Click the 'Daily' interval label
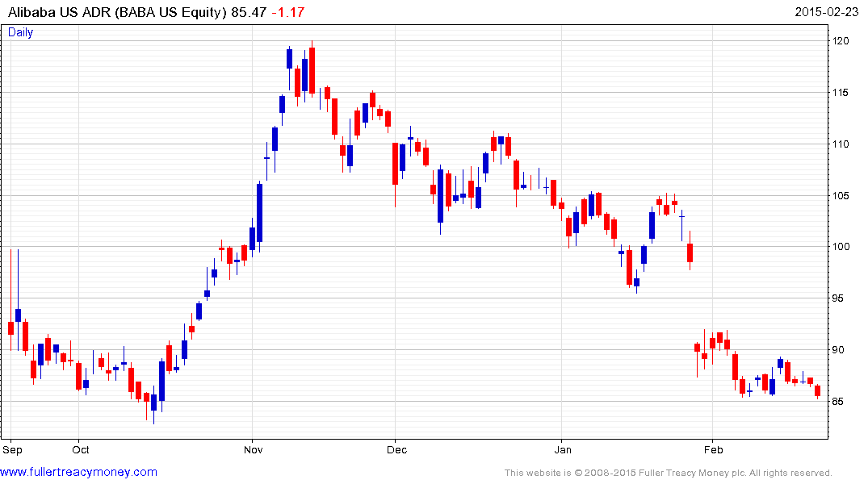 pyautogui.click(x=20, y=32)
